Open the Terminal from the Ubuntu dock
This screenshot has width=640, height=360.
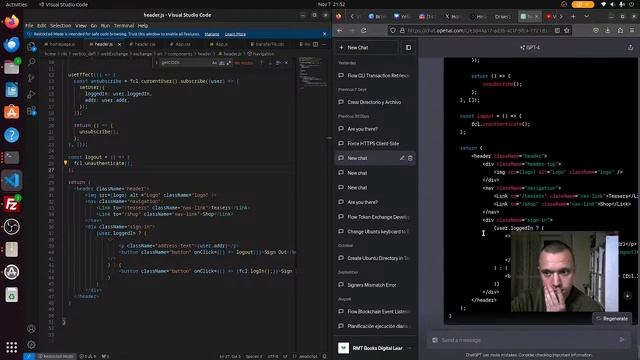click(x=11, y=157)
